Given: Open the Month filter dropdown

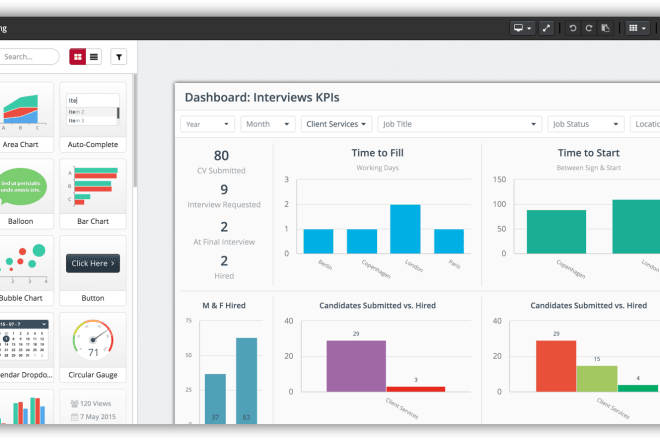Looking at the screenshot, I should [268, 124].
